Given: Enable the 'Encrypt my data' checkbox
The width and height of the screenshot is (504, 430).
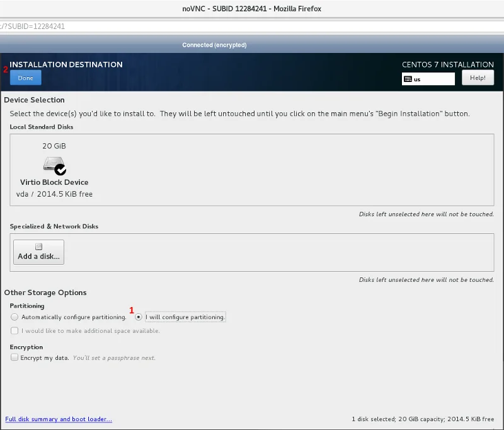Looking at the screenshot, I should pos(14,357).
